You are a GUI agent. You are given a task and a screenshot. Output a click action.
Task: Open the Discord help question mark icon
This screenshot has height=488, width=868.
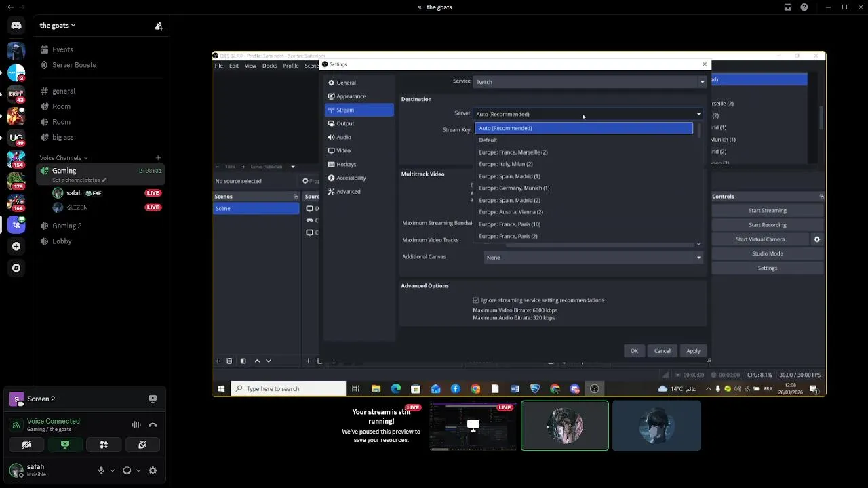point(804,7)
